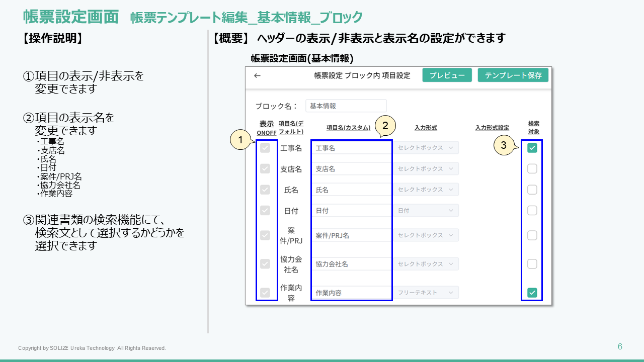This screenshot has height=362, width=644.
Task: Uncheck the 作業内容 search target checkbox
Action: (x=532, y=292)
